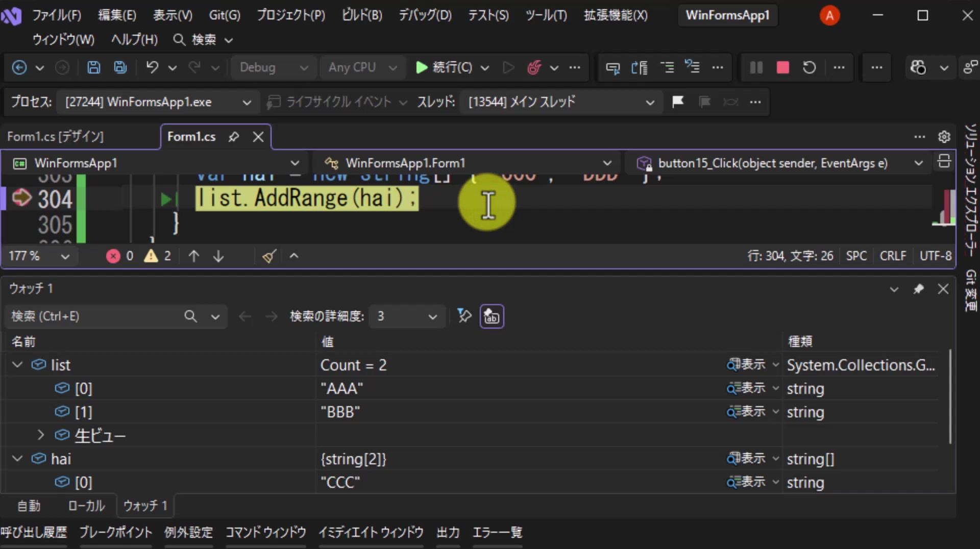Expand the 生ビュー raw view node
This screenshot has height=549, width=980.
pos(41,435)
